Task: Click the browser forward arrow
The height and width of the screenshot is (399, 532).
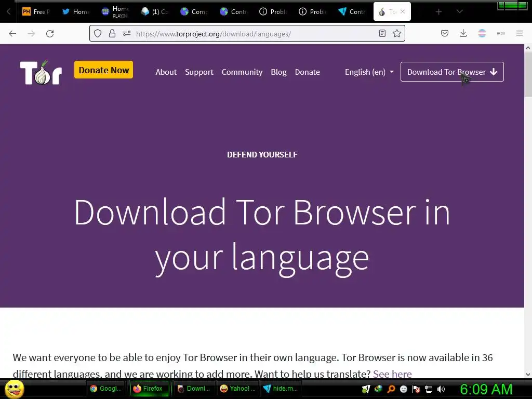Action: pos(31,34)
